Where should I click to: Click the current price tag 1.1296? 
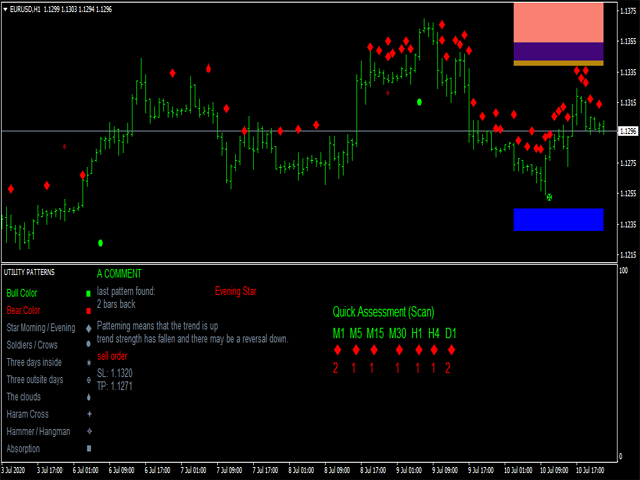coord(628,131)
